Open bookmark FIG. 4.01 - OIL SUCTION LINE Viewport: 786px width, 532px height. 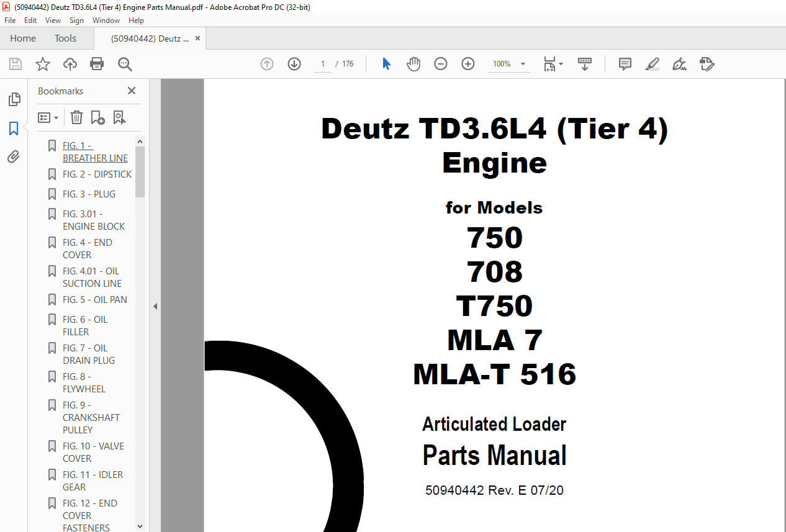pos(92,277)
